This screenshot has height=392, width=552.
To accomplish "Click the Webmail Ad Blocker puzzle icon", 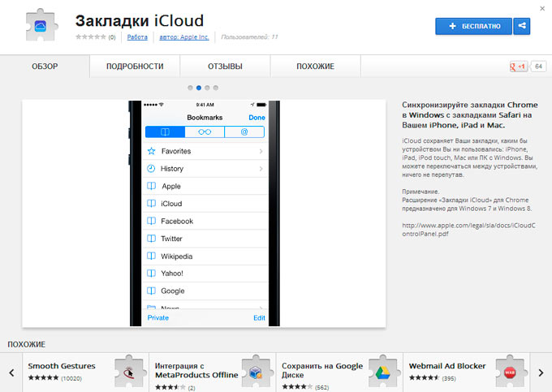I will pyautogui.click(x=511, y=372).
